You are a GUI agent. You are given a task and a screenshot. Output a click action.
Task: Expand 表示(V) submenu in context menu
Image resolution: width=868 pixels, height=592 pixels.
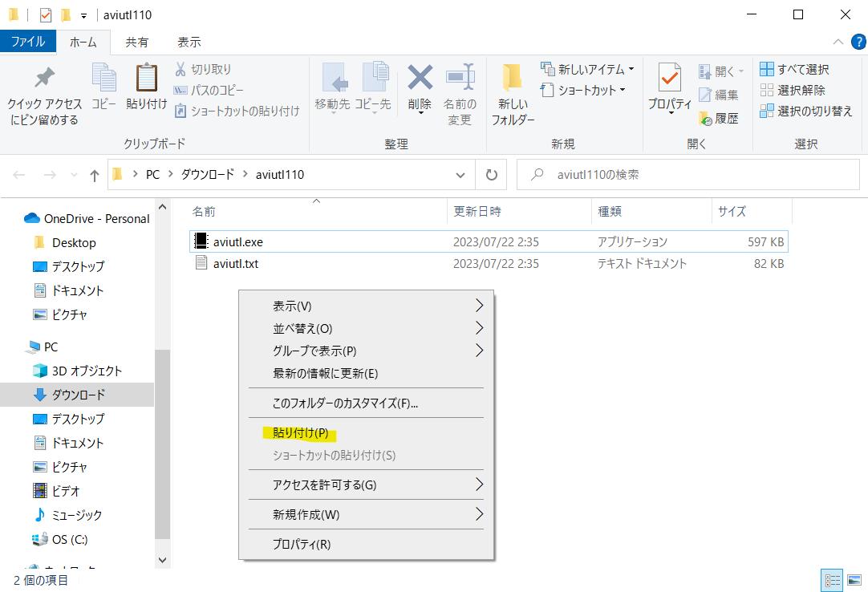point(366,306)
